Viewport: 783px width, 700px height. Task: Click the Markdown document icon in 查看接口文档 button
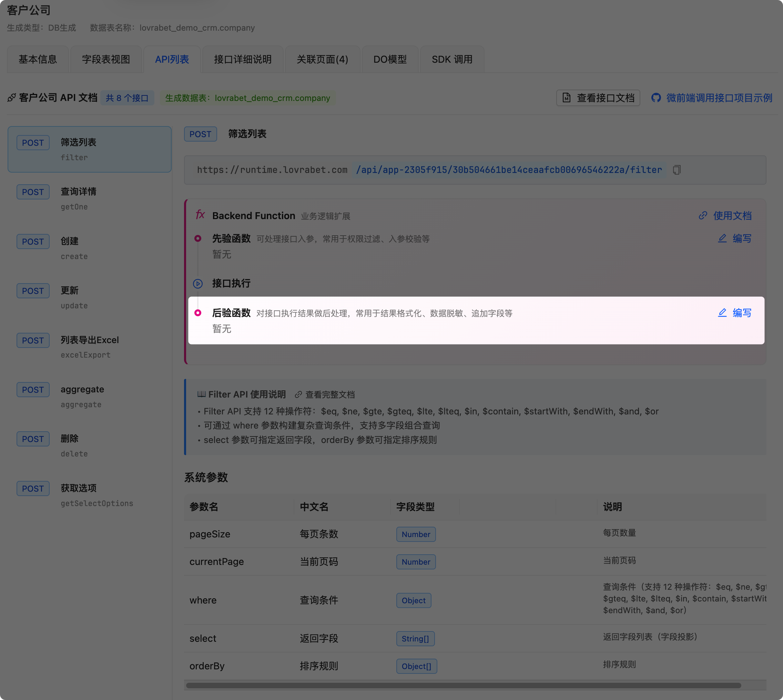(566, 98)
